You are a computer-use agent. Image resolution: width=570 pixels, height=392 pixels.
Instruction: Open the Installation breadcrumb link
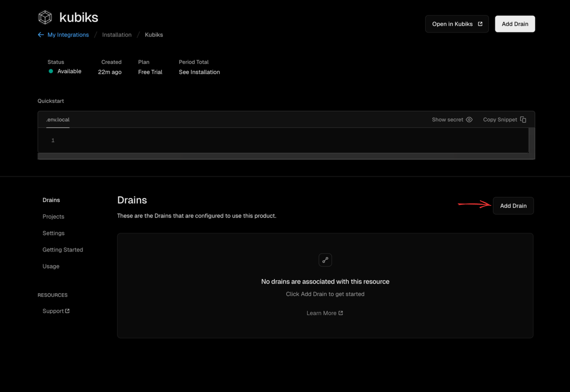point(117,35)
